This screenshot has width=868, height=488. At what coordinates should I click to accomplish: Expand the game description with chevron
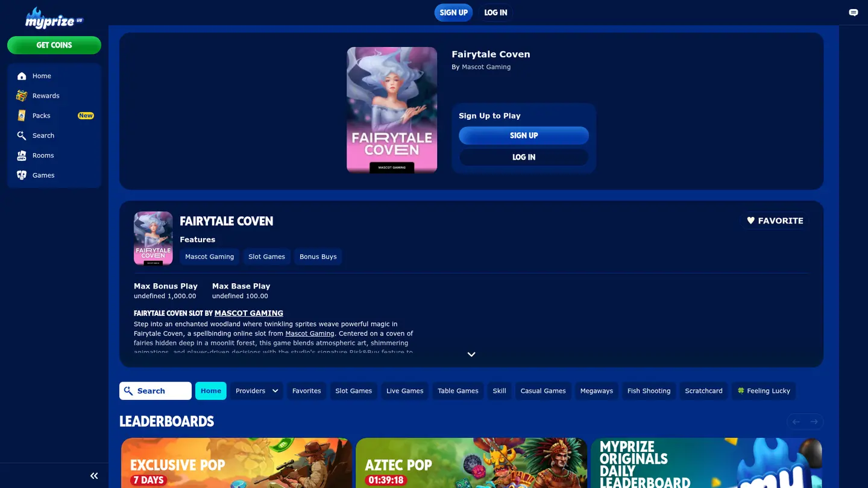click(x=471, y=354)
